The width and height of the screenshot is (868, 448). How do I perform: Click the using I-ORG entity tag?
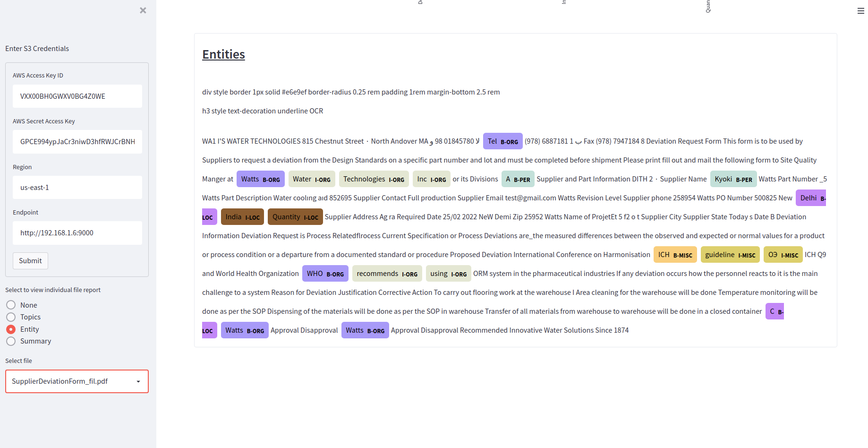[x=449, y=274]
